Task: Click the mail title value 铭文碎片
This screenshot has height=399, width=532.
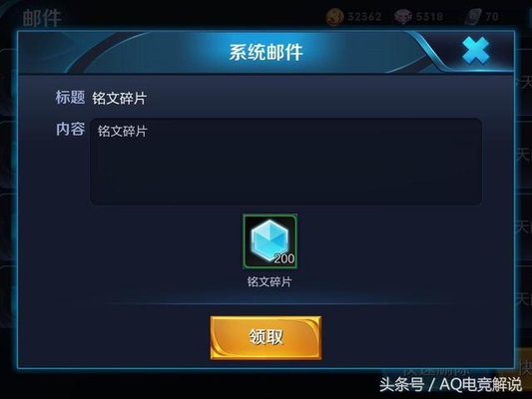Action: coord(119,99)
